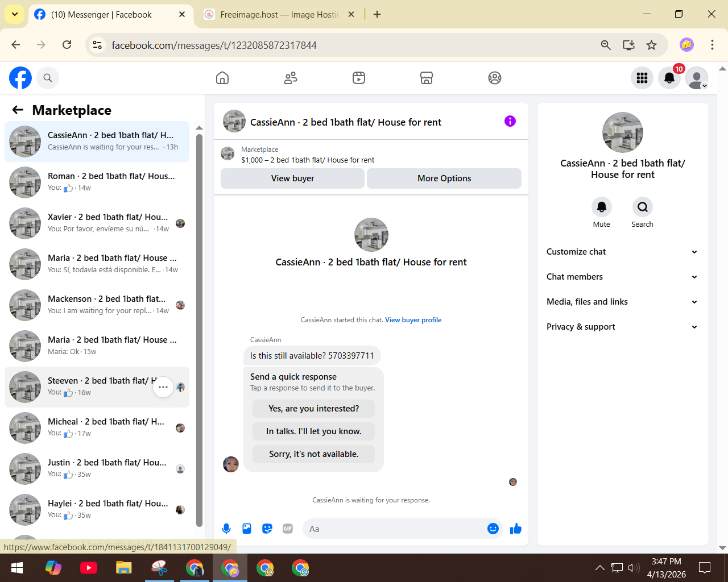
Task: Open the Windows notification center icon
Action: (705, 568)
